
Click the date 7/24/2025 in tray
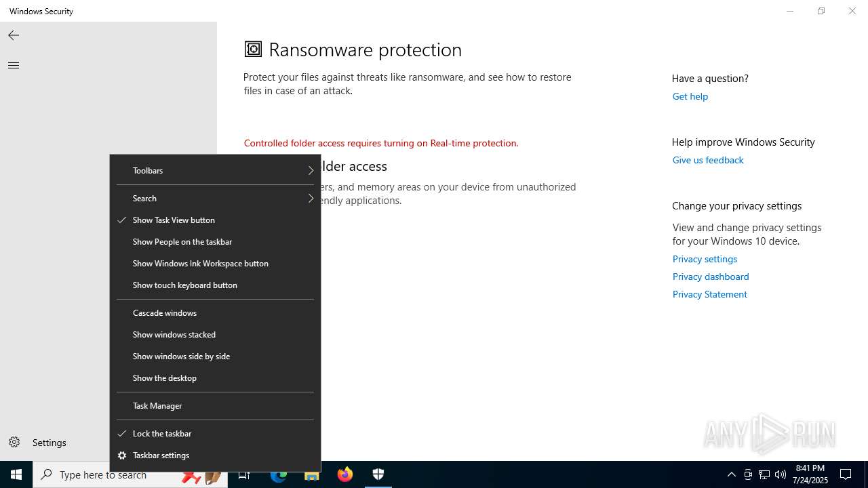coord(810,481)
